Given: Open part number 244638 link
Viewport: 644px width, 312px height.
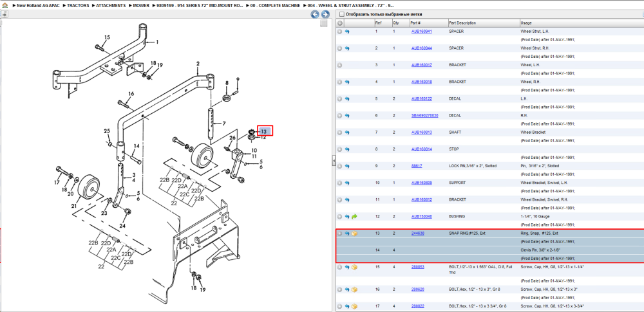Looking at the screenshot, I should tap(418, 234).
